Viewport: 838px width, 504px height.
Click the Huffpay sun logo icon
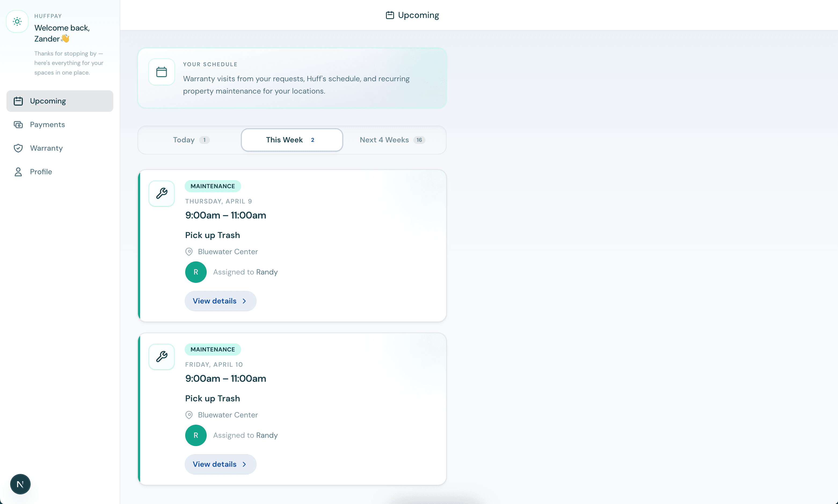pyautogui.click(x=17, y=21)
